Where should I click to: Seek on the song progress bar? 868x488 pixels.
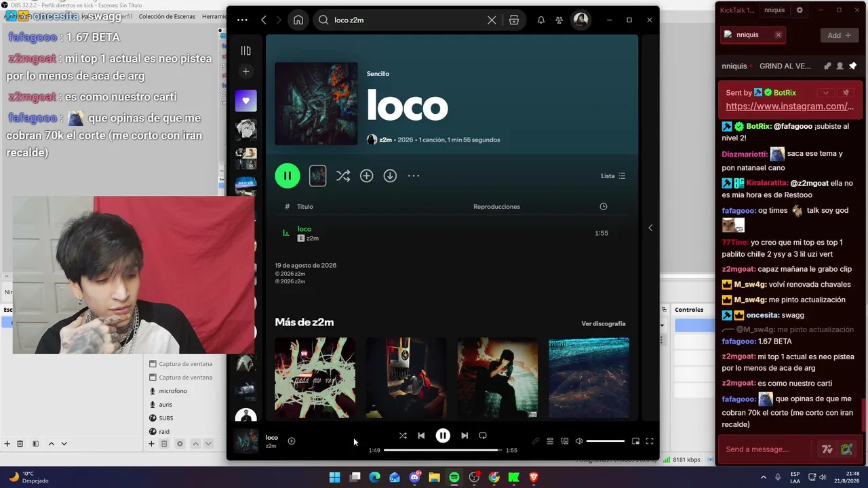[x=443, y=450]
